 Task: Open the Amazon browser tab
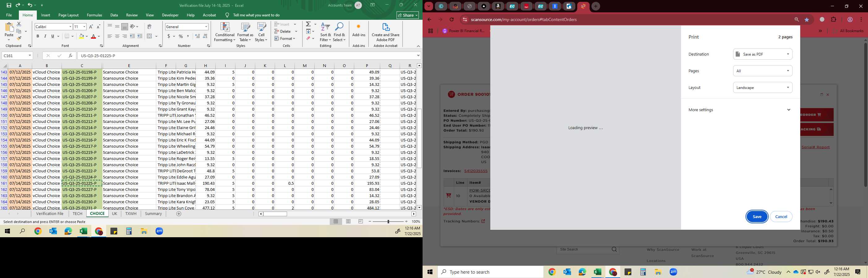[498, 6]
